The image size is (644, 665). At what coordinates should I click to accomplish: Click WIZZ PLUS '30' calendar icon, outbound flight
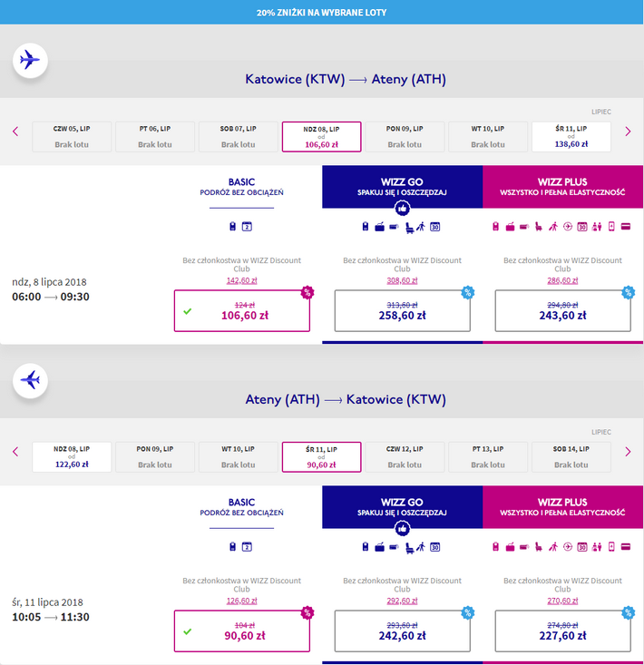point(582,227)
